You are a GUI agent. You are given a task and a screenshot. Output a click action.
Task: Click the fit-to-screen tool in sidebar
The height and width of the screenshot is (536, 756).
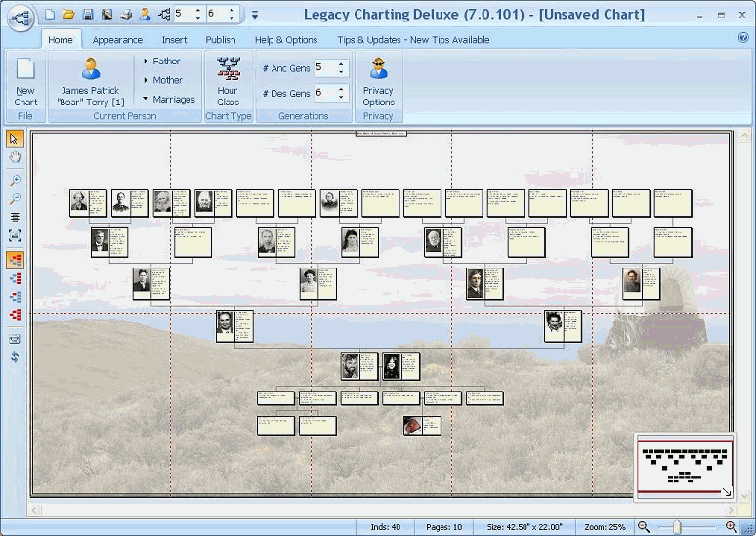click(x=15, y=235)
